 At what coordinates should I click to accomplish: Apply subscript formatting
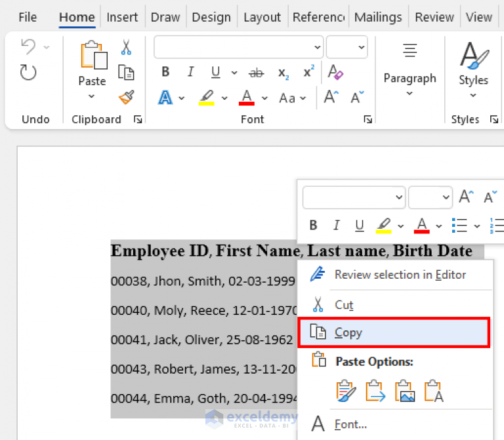283,73
